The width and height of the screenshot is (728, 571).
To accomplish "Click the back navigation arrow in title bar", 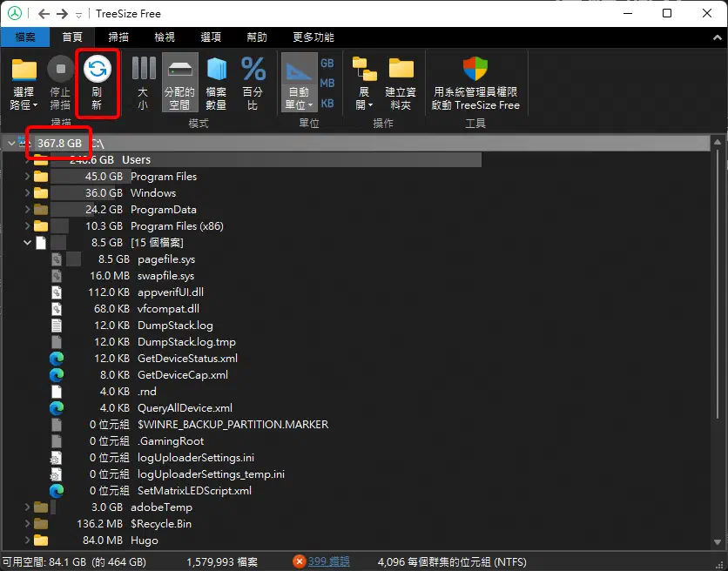I will pos(44,14).
